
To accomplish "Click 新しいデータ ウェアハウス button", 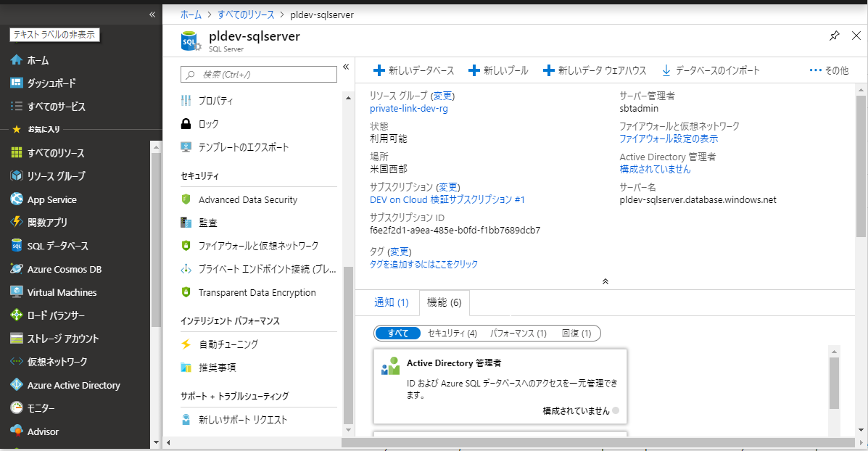I will coord(595,70).
